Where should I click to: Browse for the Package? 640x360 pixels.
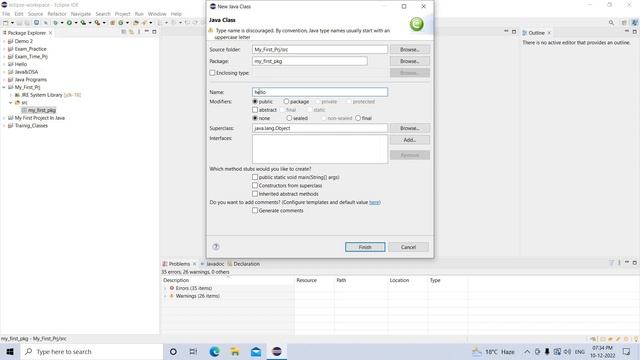pyautogui.click(x=409, y=61)
